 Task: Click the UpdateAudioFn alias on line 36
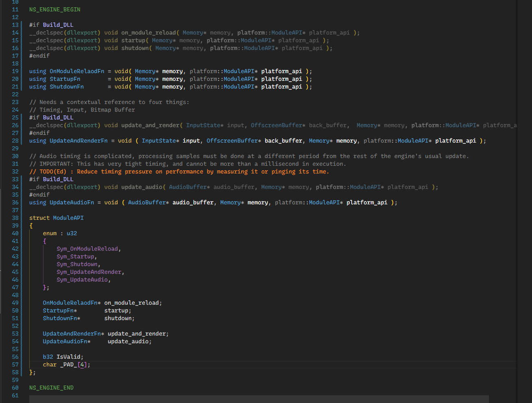point(72,202)
